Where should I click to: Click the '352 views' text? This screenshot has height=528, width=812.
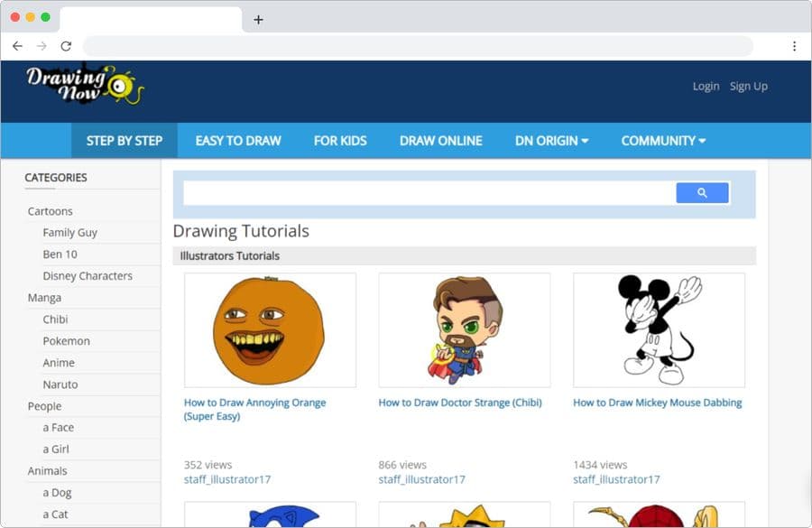(208, 466)
